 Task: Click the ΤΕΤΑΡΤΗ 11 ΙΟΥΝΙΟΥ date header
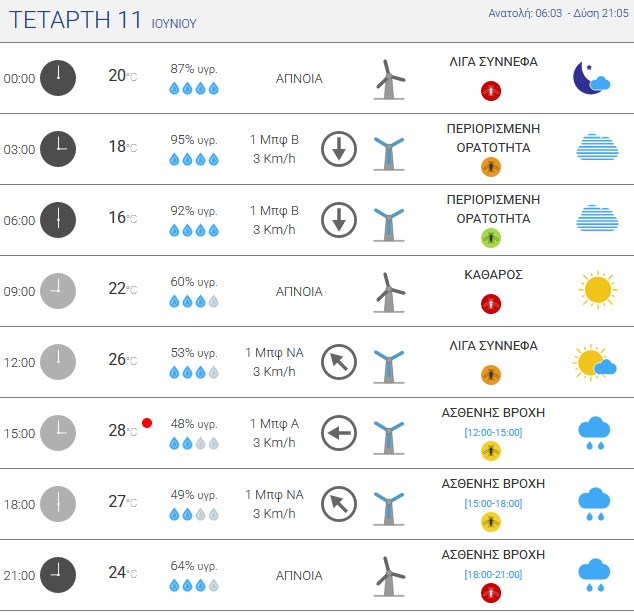103,20
